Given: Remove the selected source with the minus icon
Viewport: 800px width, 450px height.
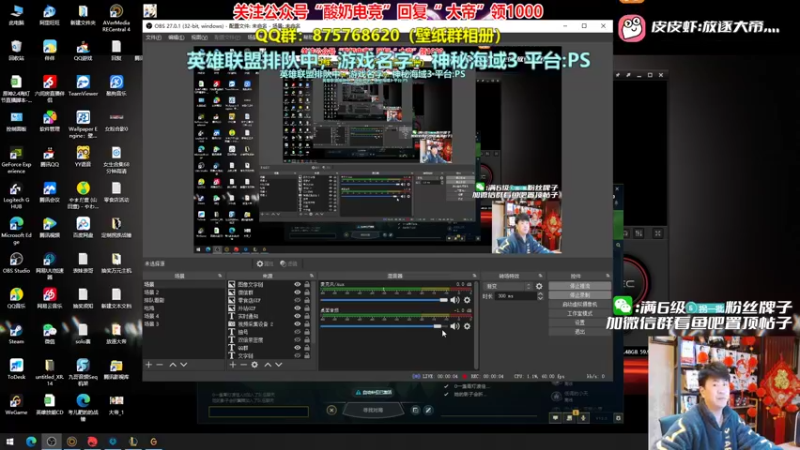Looking at the screenshot, I should coord(243,365).
